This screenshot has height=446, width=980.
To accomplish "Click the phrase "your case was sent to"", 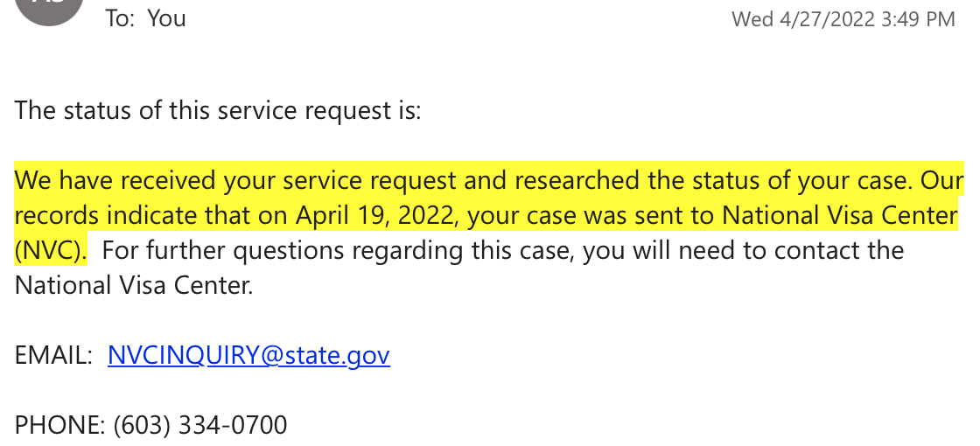I will (x=591, y=215).
